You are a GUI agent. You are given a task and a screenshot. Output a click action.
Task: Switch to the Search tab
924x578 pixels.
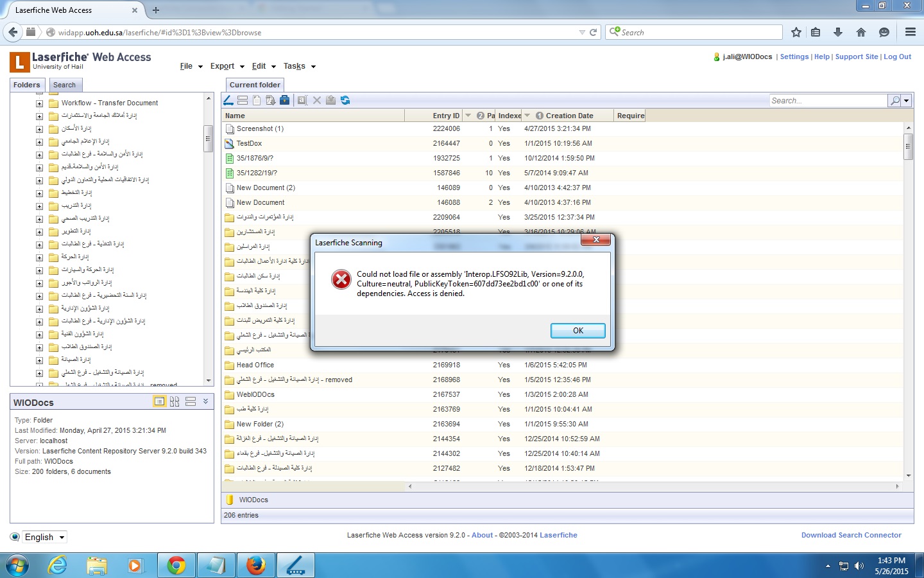(x=64, y=85)
